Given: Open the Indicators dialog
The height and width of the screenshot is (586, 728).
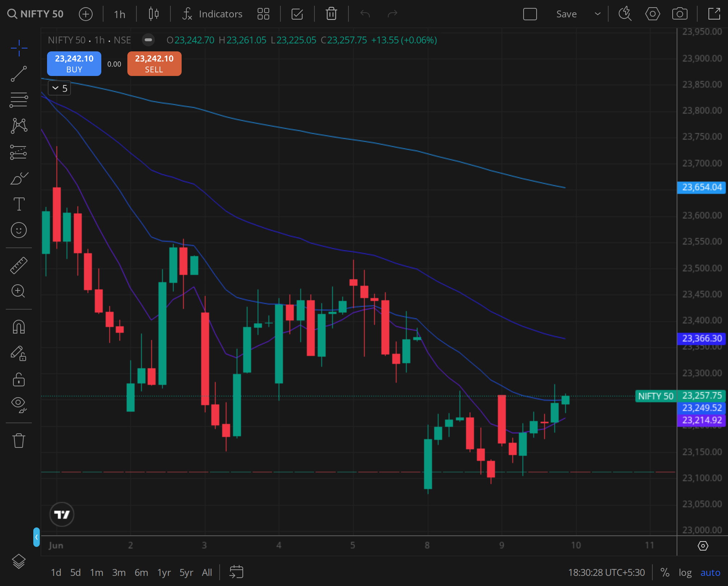Looking at the screenshot, I should click(x=212, y=14).
